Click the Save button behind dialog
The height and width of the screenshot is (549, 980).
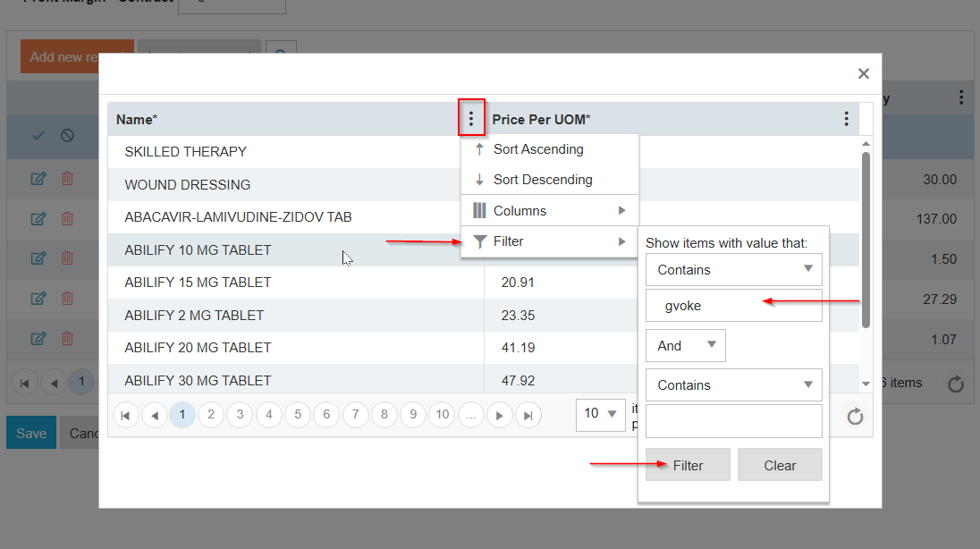pyautogui.click(x=31, y=433)
